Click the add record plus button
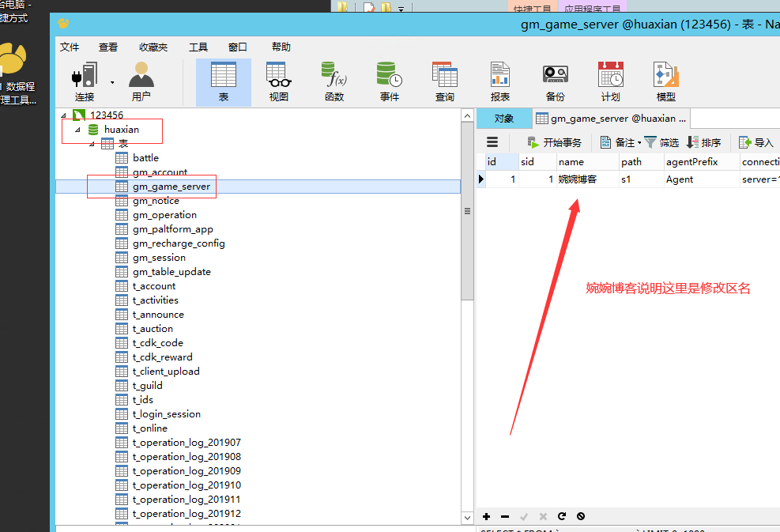Screen dimensions: 780x532 pyautogui.click(x=487, y=516)
